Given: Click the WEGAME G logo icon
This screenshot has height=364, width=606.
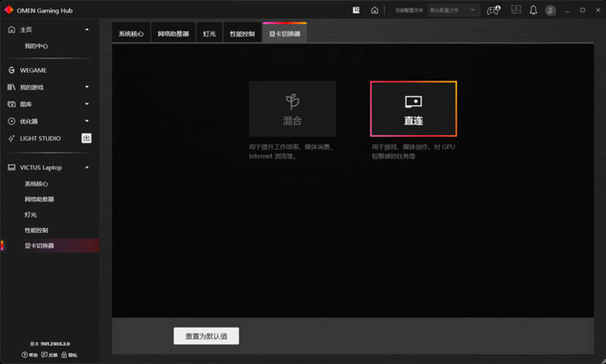Looking at the screenshot, I should (11, 70).
